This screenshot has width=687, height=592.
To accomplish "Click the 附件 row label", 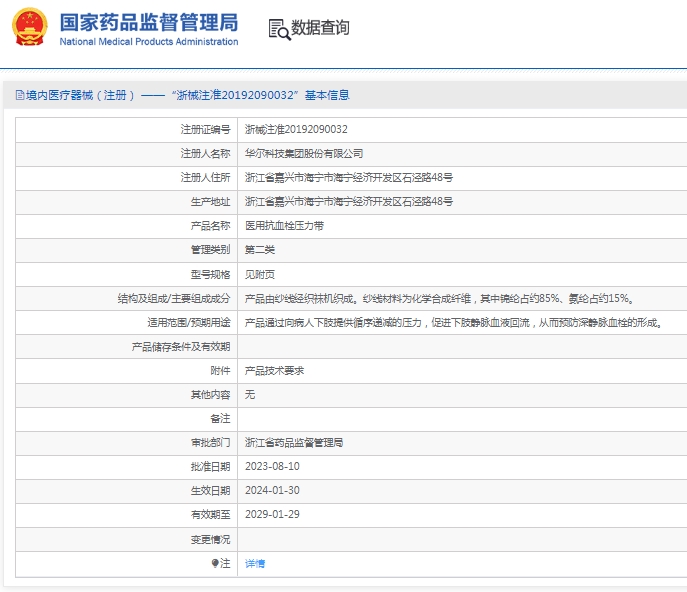I will (220, 371).
